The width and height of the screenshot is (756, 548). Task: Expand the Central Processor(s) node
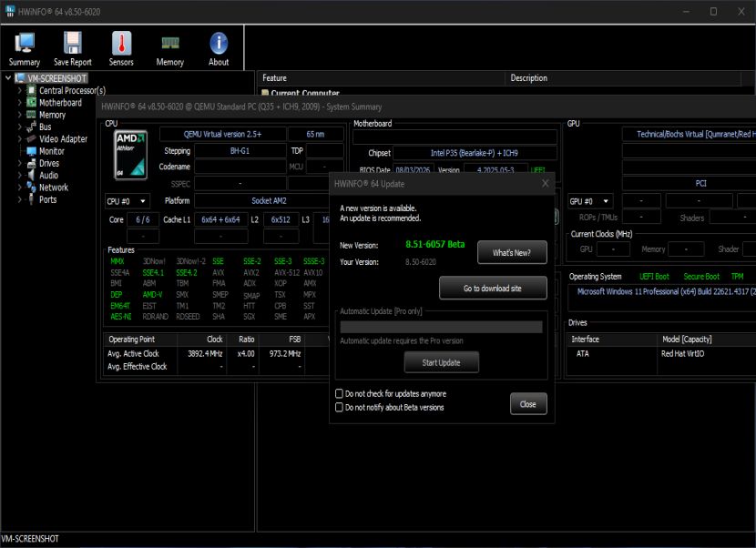pos(20,90)
